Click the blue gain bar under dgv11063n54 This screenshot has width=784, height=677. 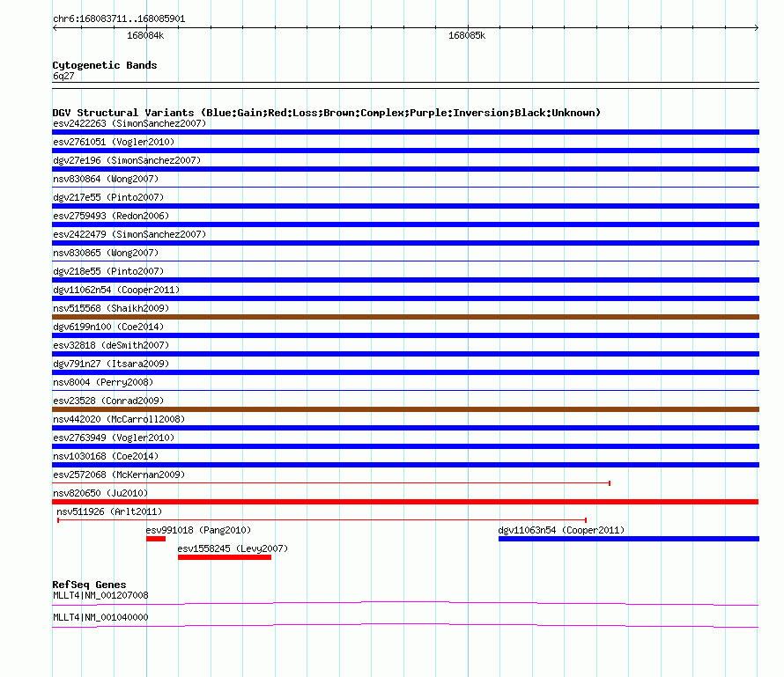(629, 539)
